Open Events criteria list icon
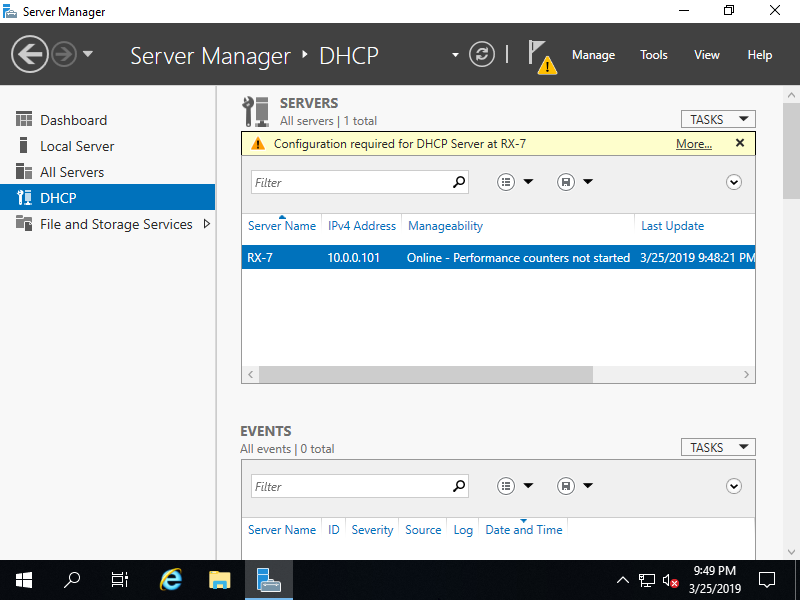Screen dimensions: 800x600 click(506, 486)
